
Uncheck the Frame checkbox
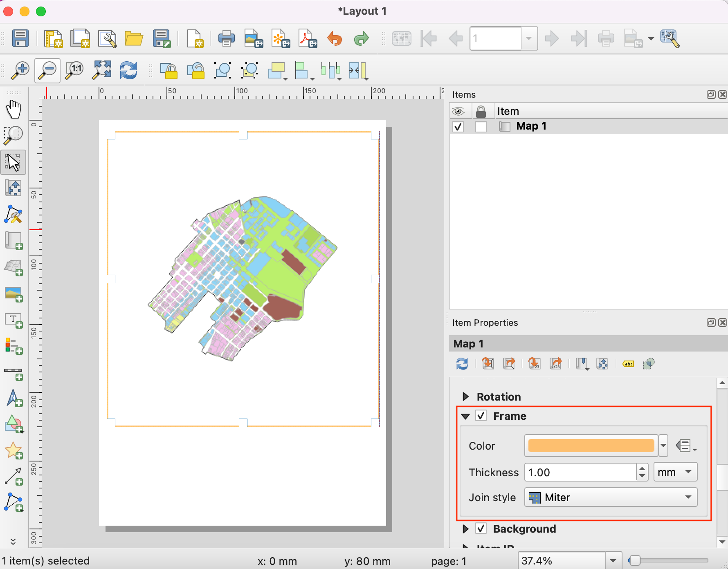point(481,416)
